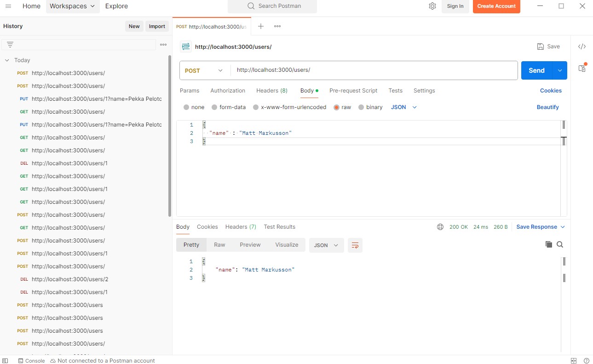Copy response using the copy icon
Viewport: 593px width, 364px height.
coord(548,244)
